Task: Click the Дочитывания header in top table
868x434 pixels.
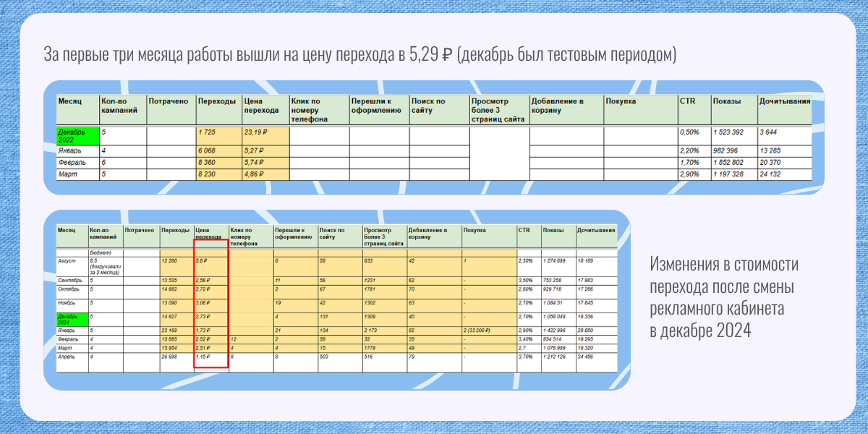Action: pos(784,102)
